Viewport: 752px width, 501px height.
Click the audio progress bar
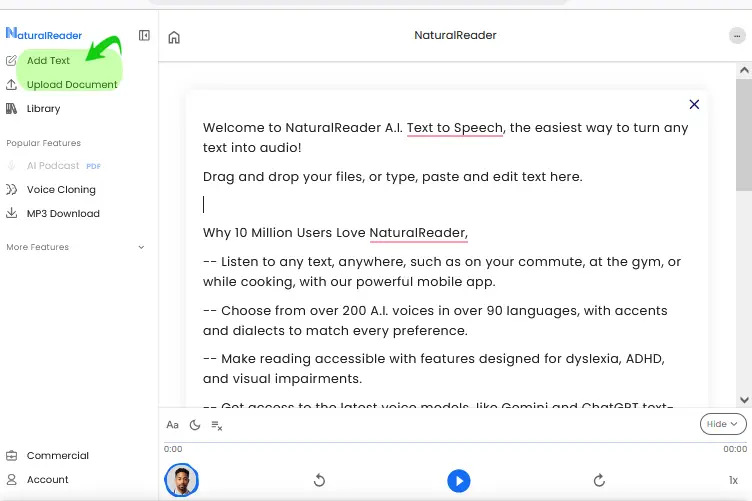[x=455, y=443]
